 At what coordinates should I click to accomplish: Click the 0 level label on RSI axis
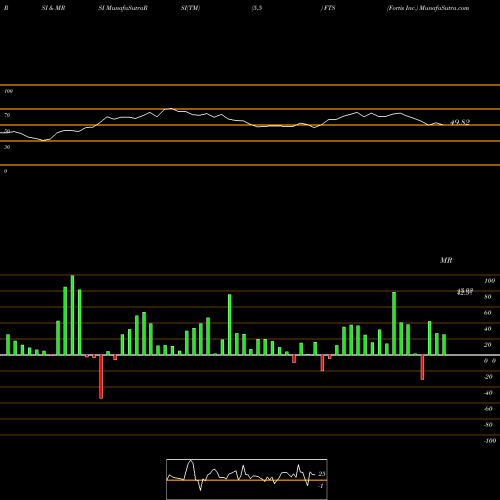click(x=5, y=171)
